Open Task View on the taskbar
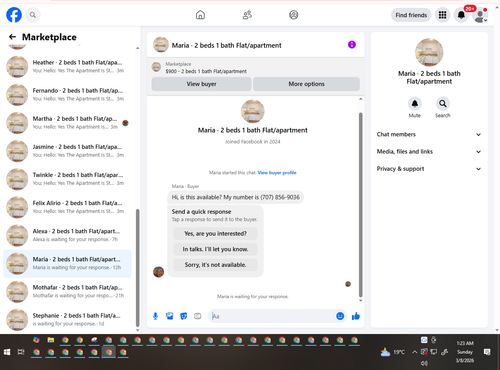 click(x=21, y=352)
